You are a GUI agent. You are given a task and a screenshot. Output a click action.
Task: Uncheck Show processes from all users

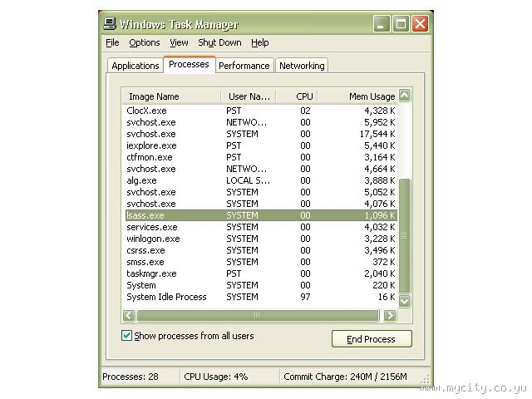(x=126, y=336)
